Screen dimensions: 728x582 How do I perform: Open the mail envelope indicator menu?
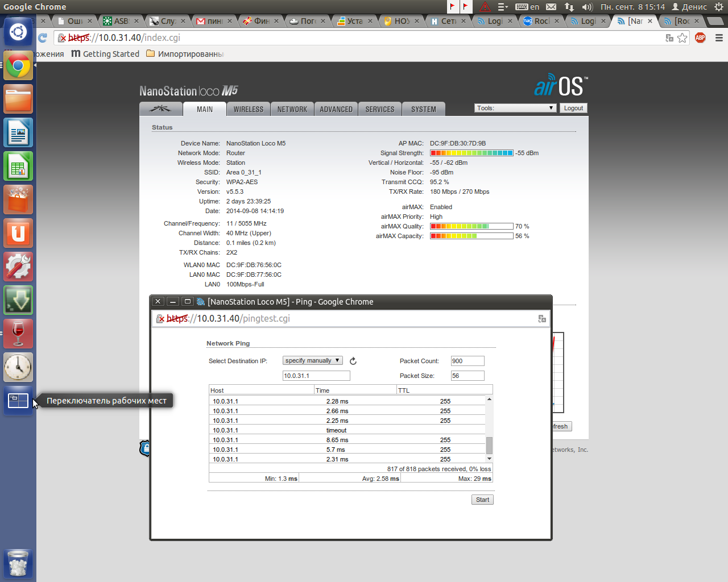tap(551, 7)
